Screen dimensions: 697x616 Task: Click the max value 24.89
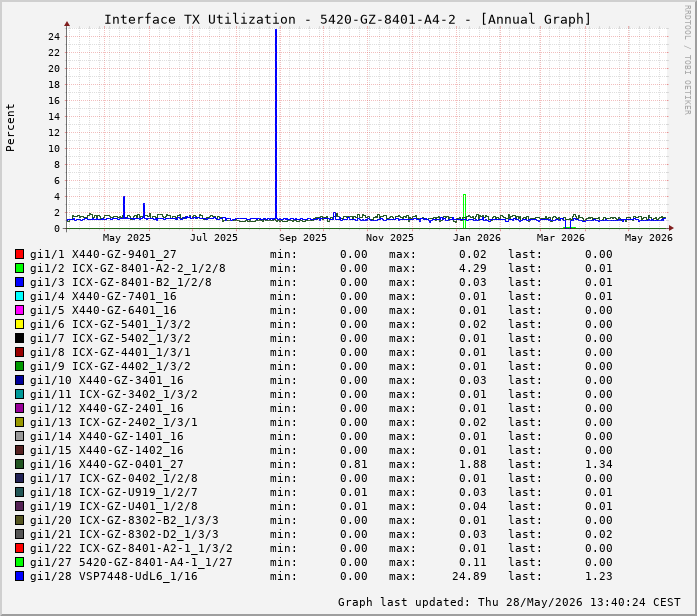(469, 576)
